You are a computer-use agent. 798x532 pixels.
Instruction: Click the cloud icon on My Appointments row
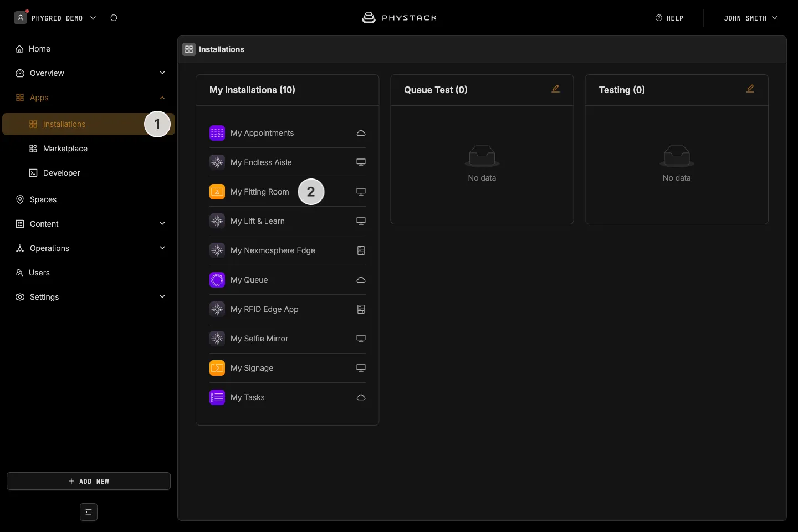(361, 133)
